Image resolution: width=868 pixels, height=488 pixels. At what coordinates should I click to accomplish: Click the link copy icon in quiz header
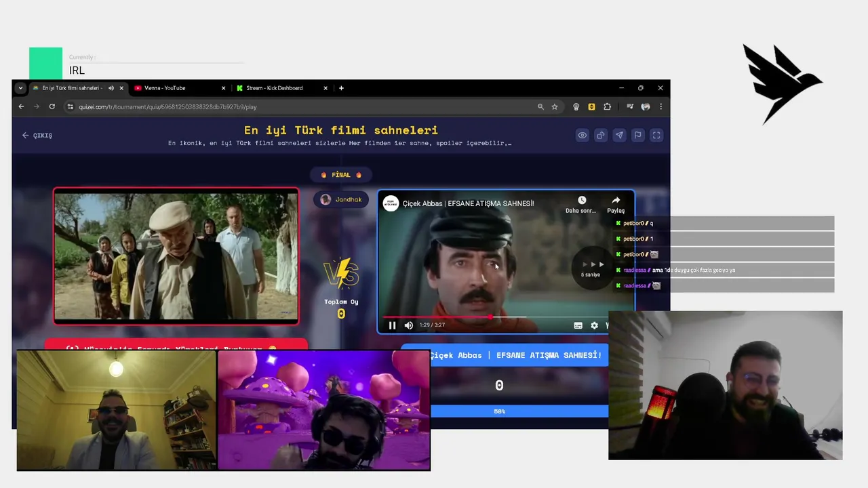601,136
